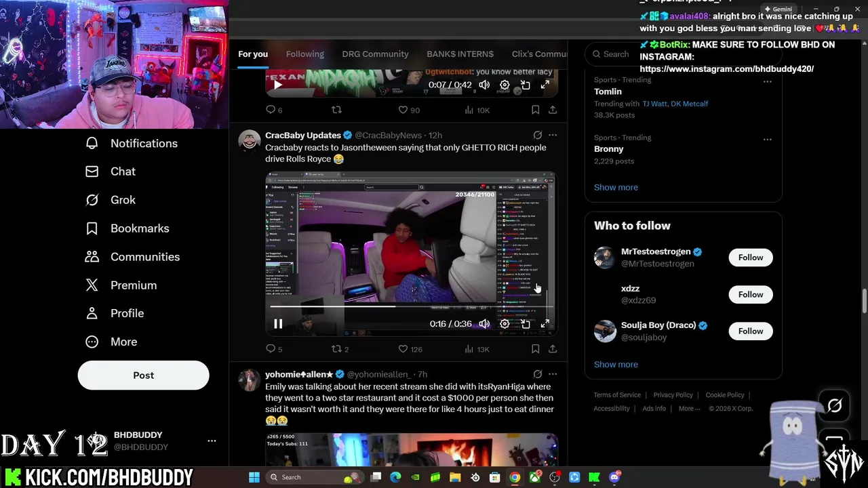The height and width of the screenshot is (488, 868).
Task: Open the Clix's Community tab
Action: pos(539,54)
